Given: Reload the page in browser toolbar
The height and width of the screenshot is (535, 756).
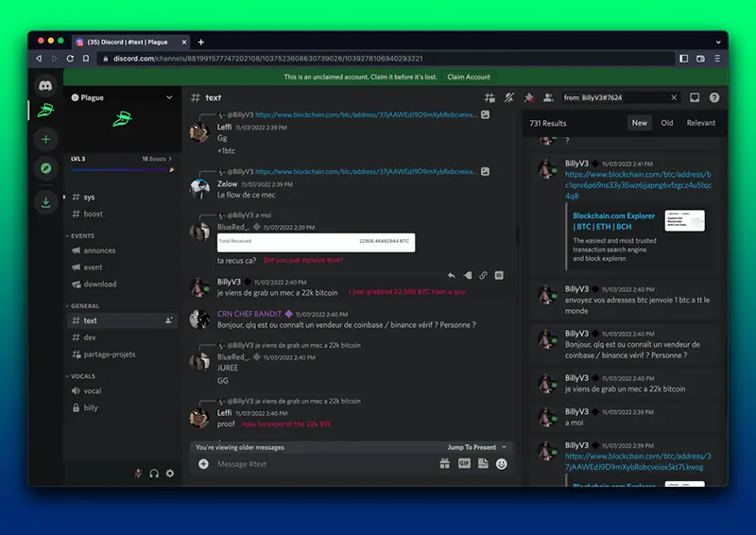Looking at the screenshot, I should pos(70,59).
